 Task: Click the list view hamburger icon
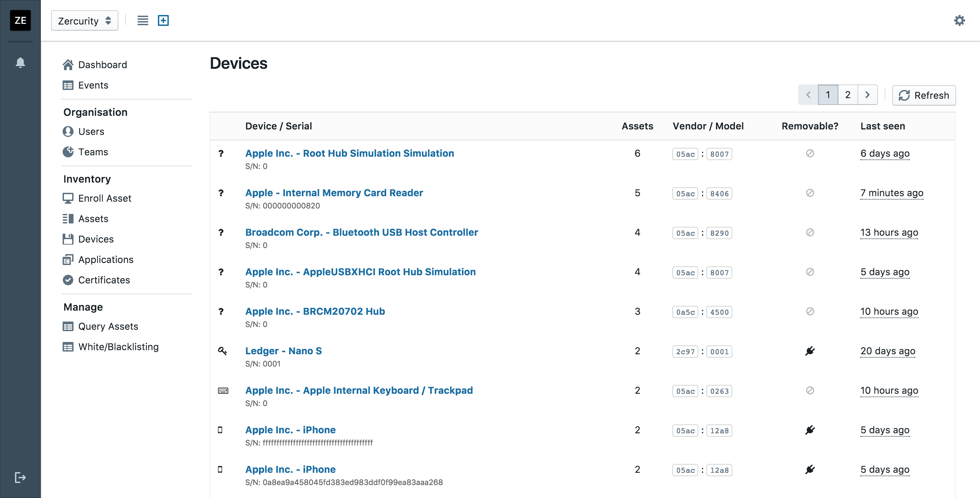[x=143, y=20]
